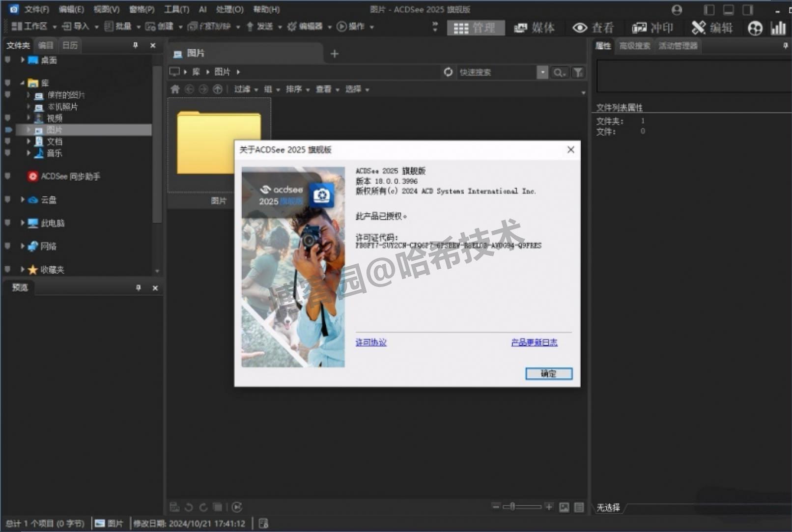Open the 排序 (Sort) dropdown
The height and width of the screenshot is (532, 792).
coord(295,89)
